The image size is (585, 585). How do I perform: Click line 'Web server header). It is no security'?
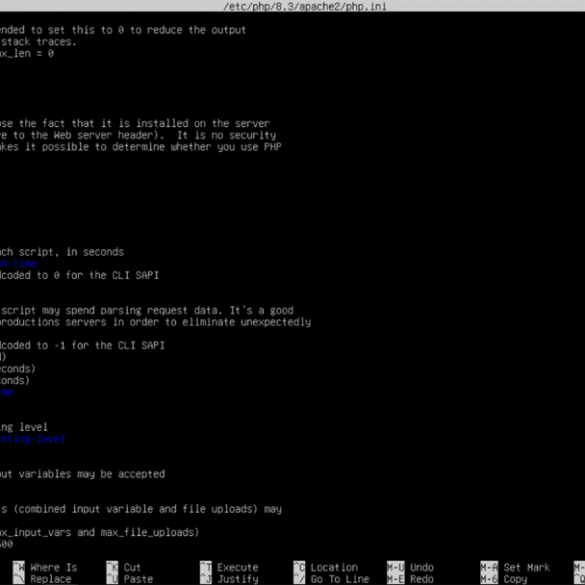(138, 135)
